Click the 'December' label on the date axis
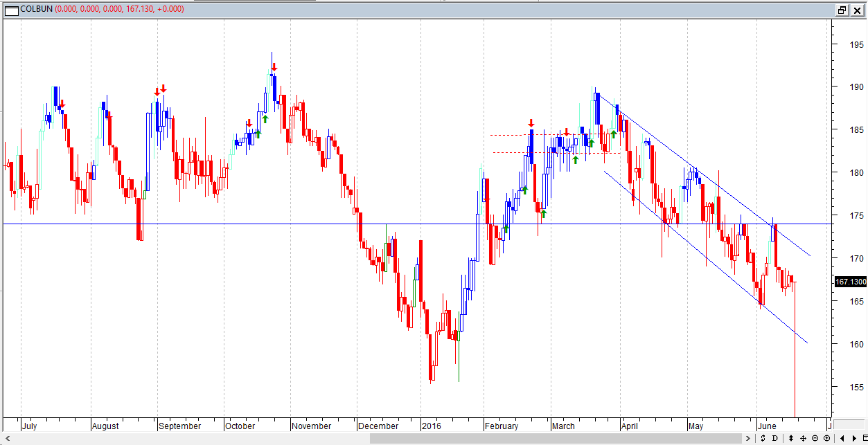The height and width of the screenshot is (445, 868). pos(379,426)
